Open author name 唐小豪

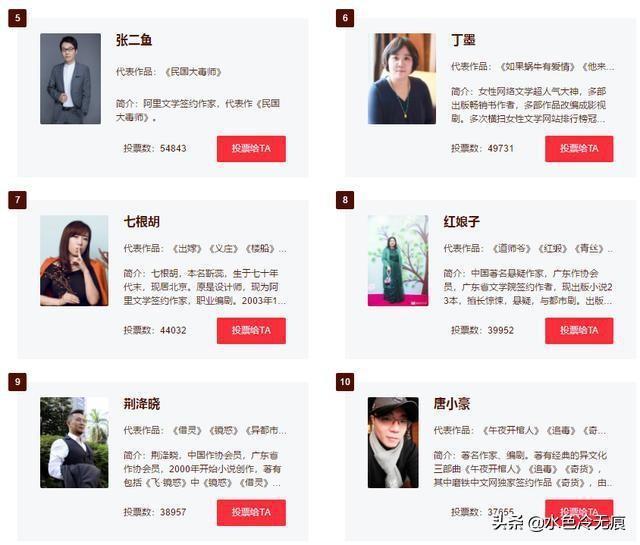(x=451, y=404)
